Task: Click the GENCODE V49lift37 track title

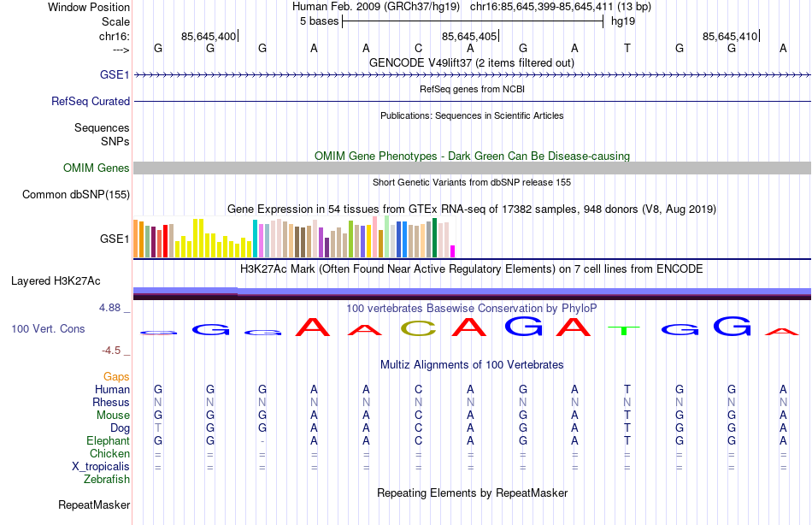Action: (472, 62)
